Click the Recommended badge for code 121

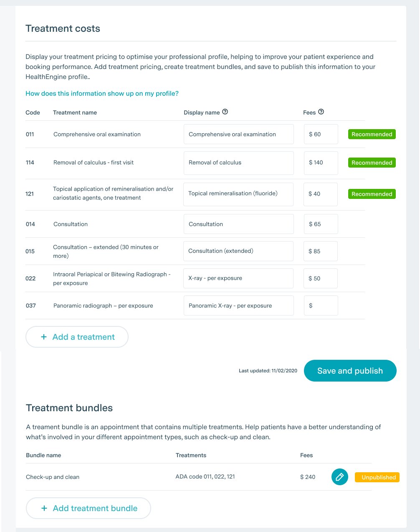[x=372, y=194]
